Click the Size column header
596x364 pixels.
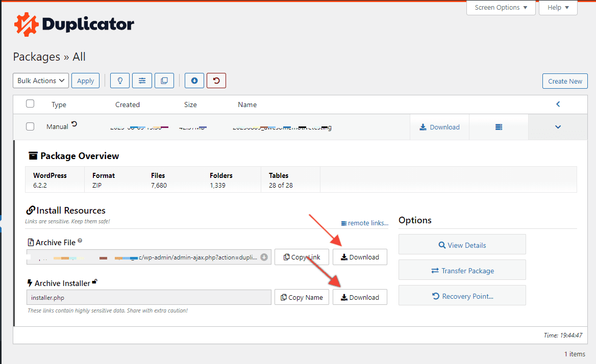(190, 105)
